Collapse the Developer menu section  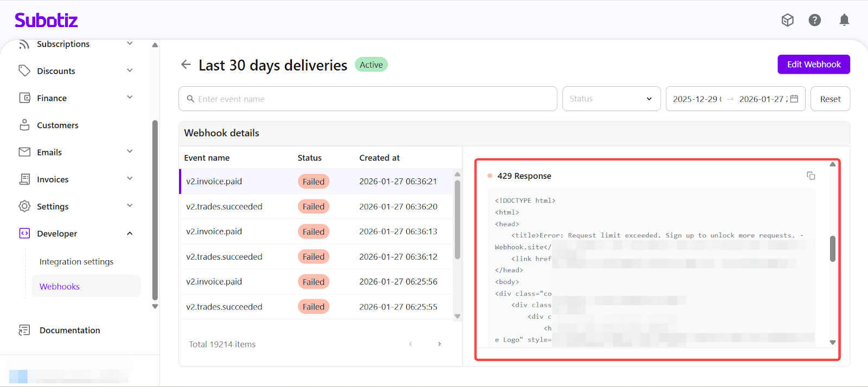(130, 234)
